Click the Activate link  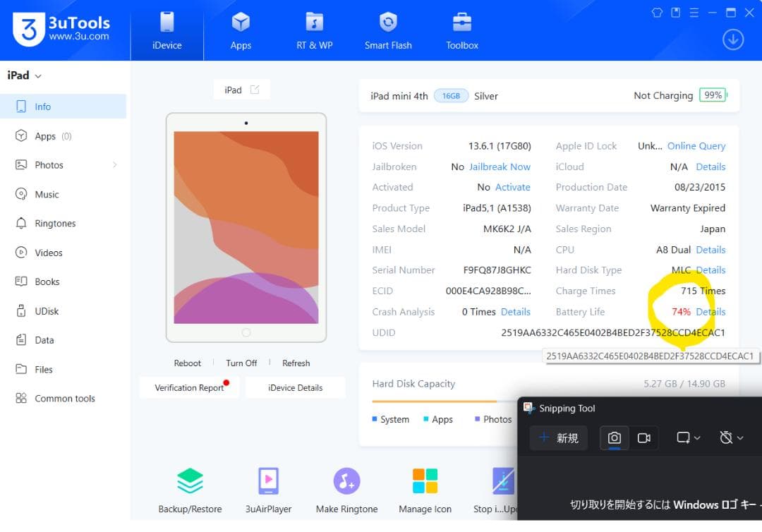tap(513, 187)
